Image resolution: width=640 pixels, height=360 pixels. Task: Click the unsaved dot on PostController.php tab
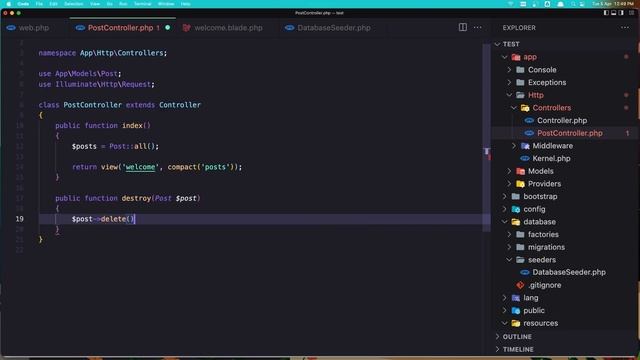168,28
